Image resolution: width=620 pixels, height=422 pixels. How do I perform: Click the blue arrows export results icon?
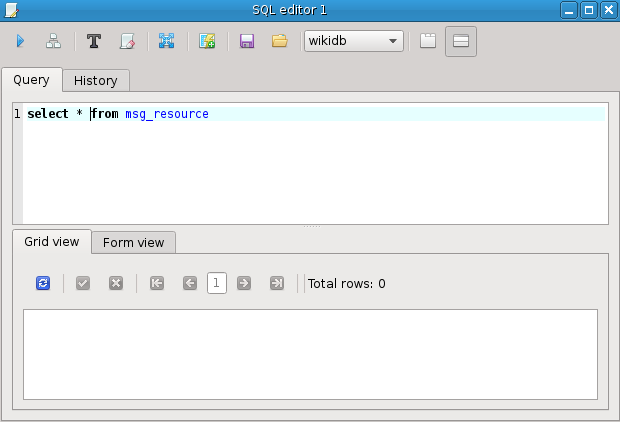coord(166,41)
